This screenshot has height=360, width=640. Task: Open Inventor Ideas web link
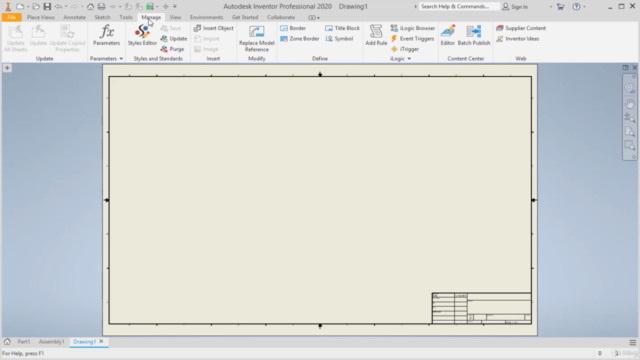pyautogui.click(x=518, y=39)
